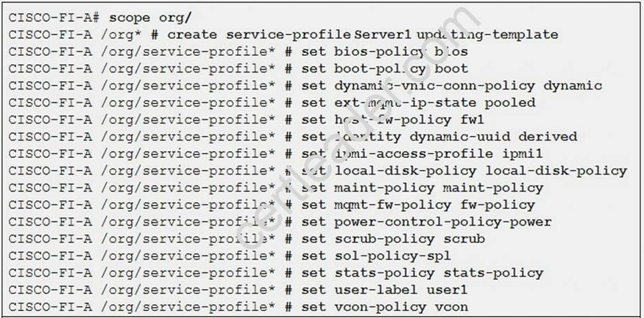Click the 'set host-fw-policy fw1' line
Screen dimensions: 644x318
[x=392, y=120]
